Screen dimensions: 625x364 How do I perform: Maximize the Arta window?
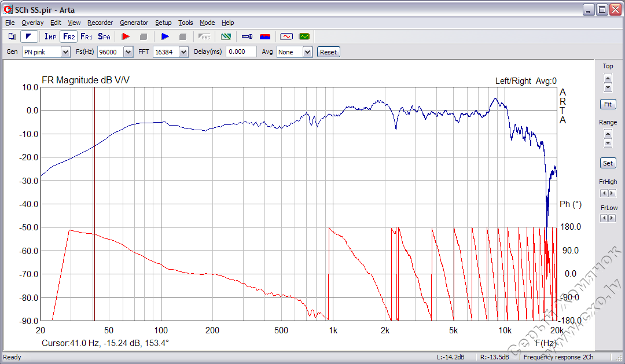[602, 10]
